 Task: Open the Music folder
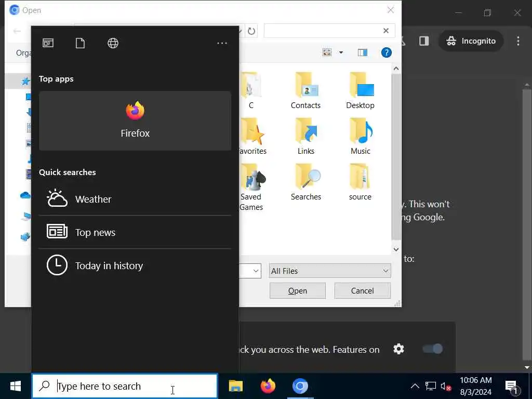tap(361, 137)
